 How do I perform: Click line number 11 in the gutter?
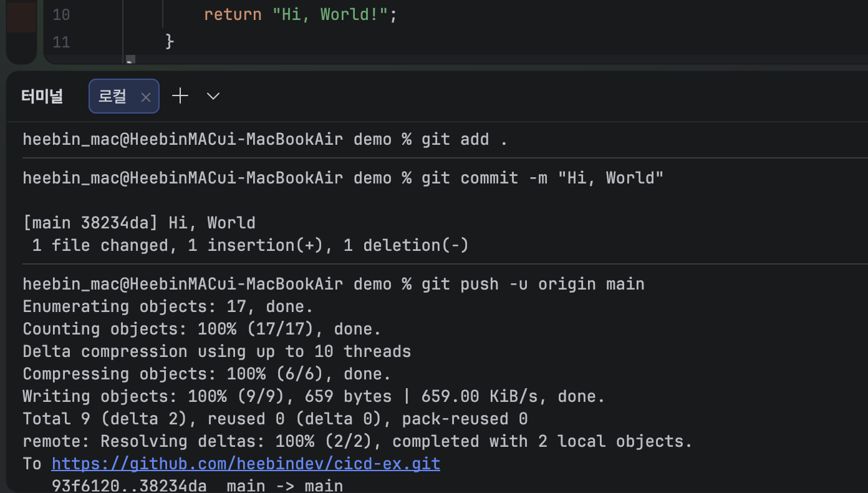(x=61, y=42)
